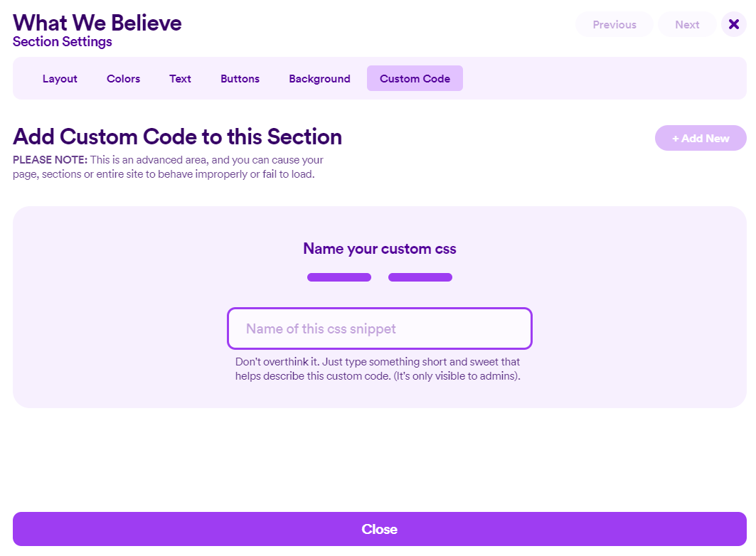Open the Buttons settings tab

tap(240, 78)
